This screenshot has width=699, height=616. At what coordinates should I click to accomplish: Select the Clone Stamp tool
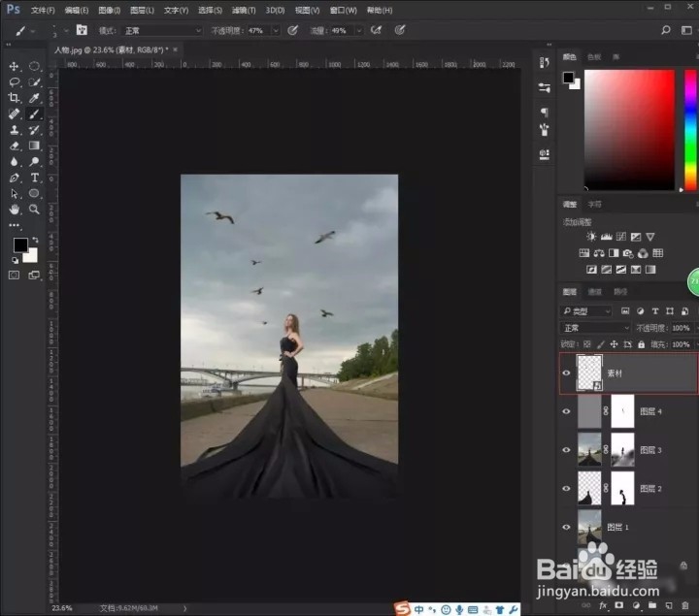point(14,130)
